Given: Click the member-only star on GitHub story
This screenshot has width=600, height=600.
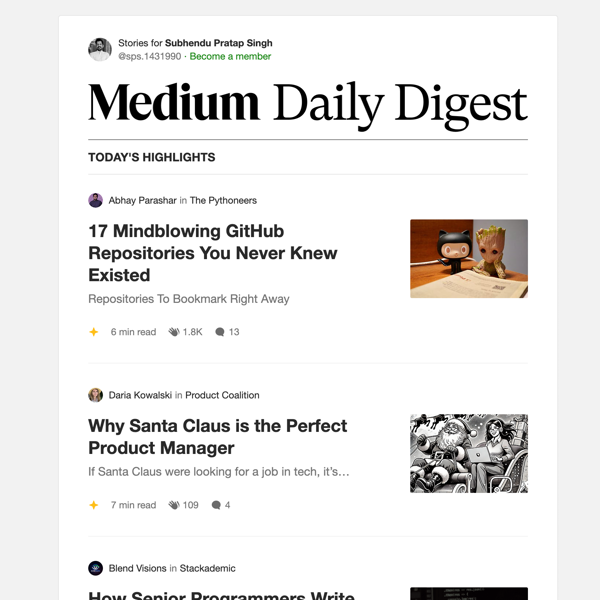Looking at the screenshot, I should coord(94,332).
